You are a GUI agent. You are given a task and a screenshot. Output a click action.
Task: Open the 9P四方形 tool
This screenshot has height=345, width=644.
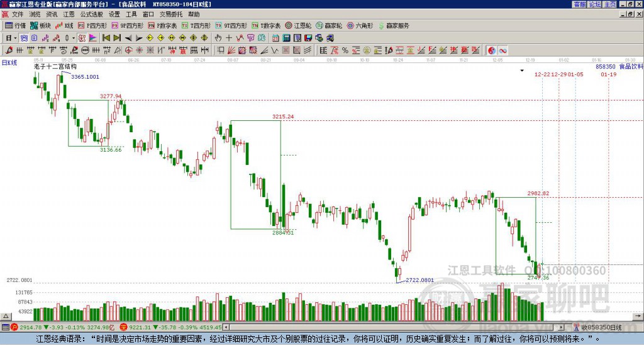pos(127,25)
